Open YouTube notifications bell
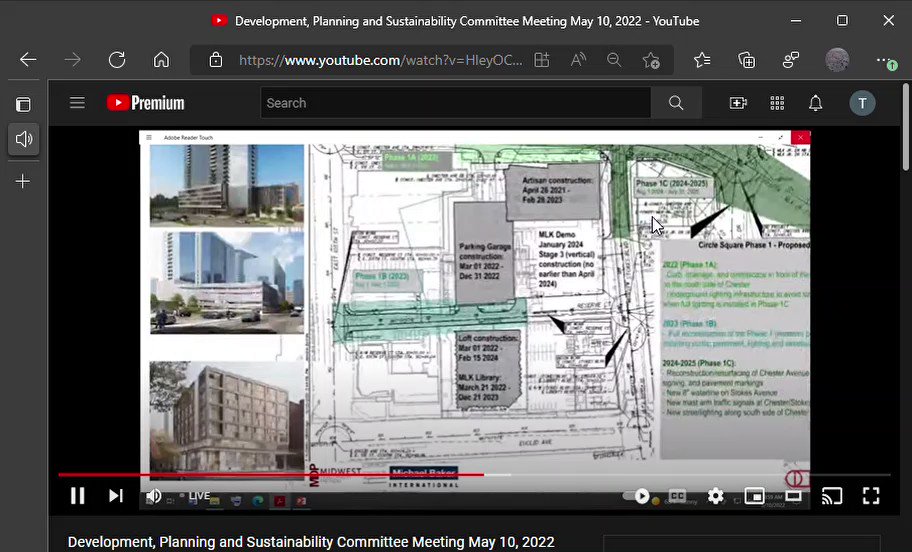The height and width of the screenshot is (552, 912). pos(815,103)
